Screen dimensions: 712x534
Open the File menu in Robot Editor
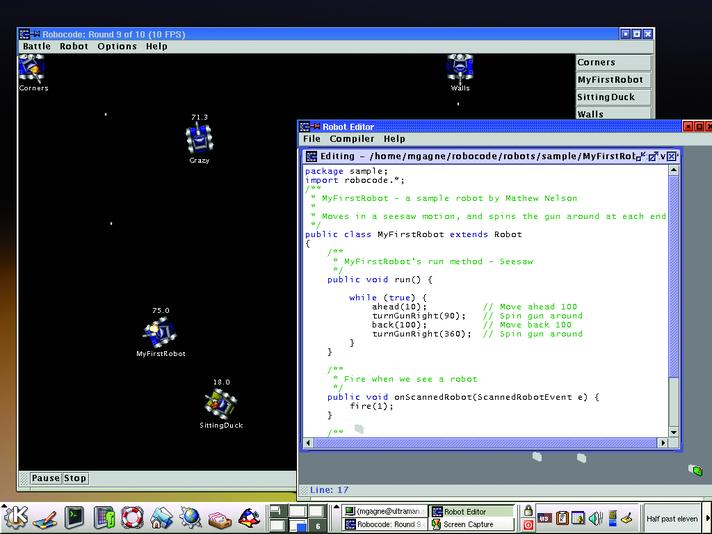[312, 139]
